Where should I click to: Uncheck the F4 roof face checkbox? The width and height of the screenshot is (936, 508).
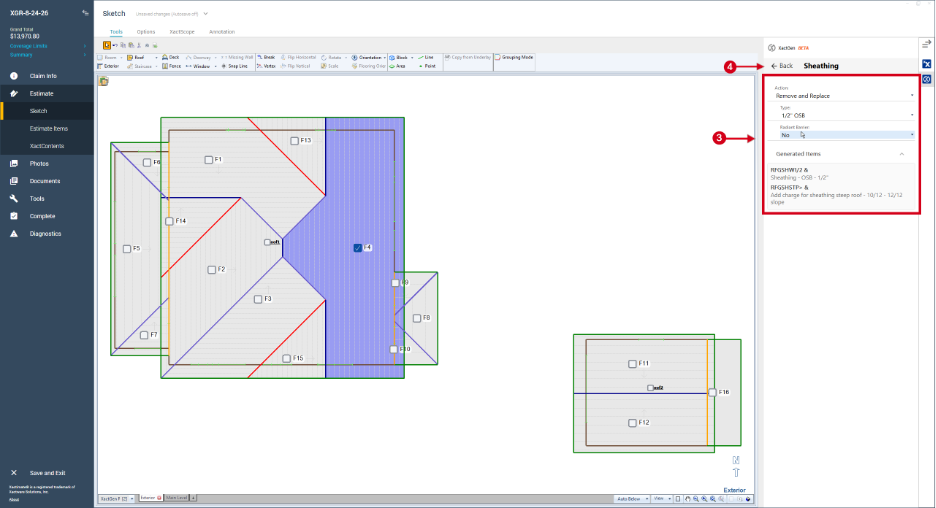pyautogui.click(x=358, y=248)
